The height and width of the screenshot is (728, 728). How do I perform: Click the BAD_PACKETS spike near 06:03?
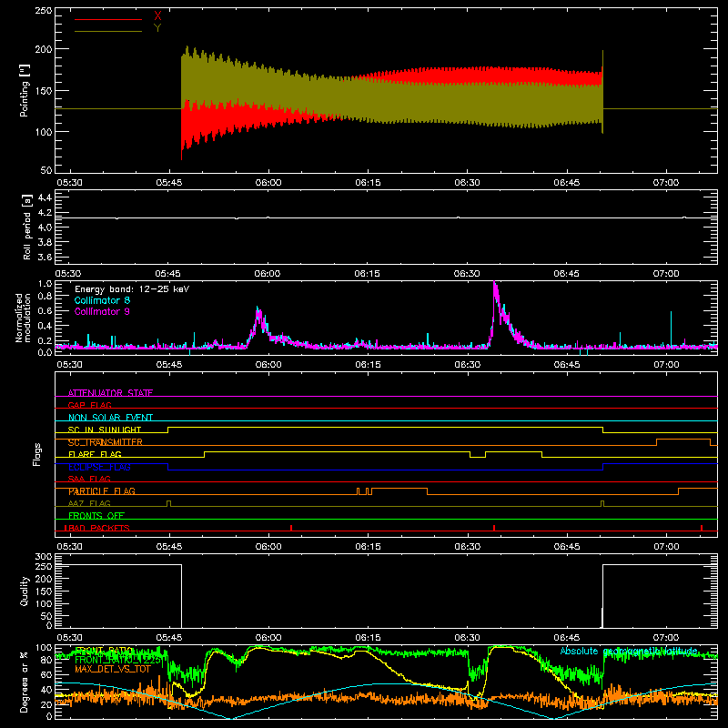(x=291, y=528)
